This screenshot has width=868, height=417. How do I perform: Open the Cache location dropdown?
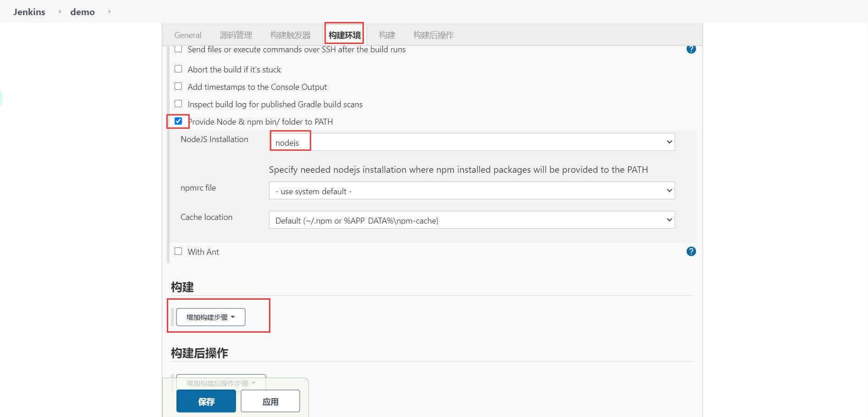[472, 220]
